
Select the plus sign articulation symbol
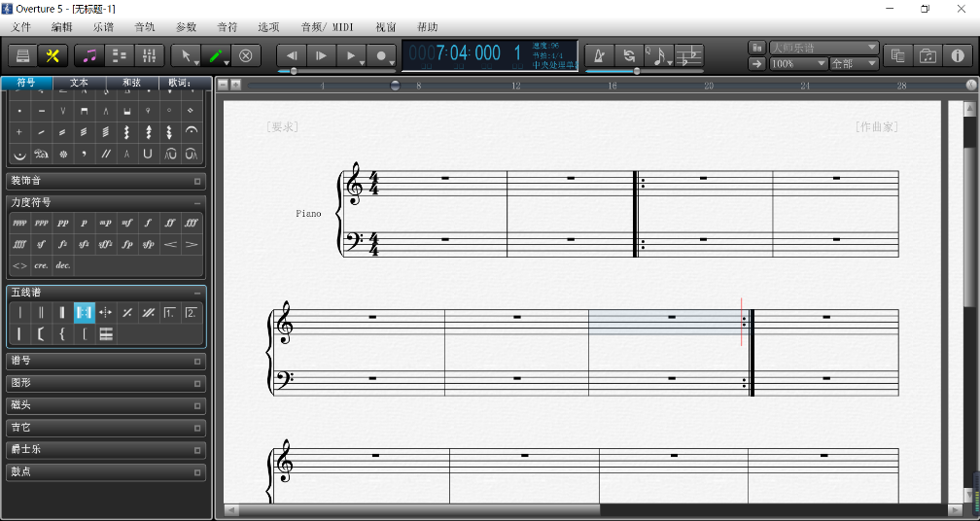pos(19,132)
